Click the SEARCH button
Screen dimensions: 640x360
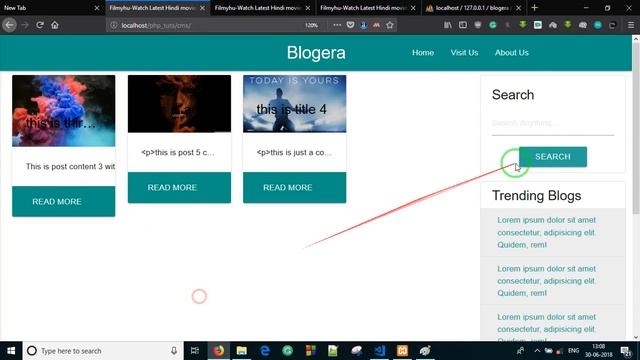click(553, 157)
